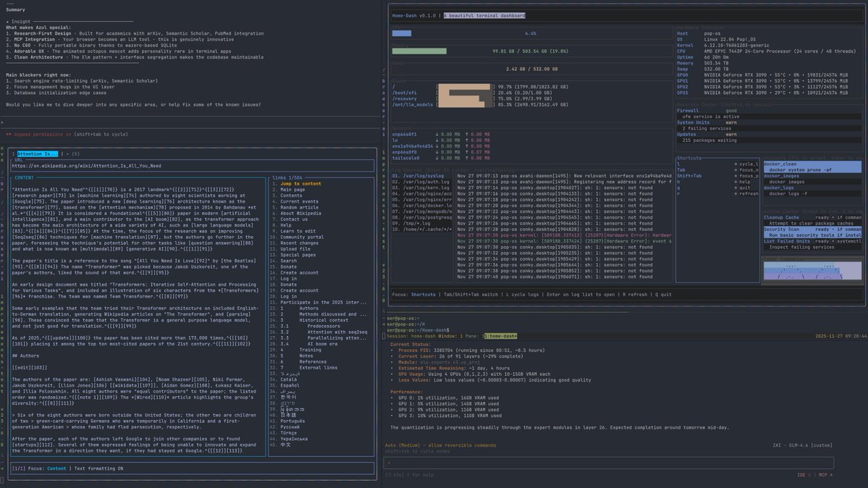Screen dimensions: 868x488
Task: Select log source '/var/log/auth.log'
Action: click(421, 182)
